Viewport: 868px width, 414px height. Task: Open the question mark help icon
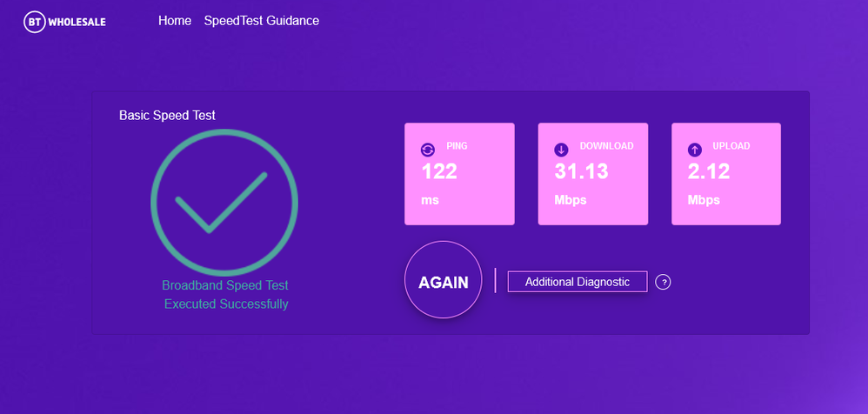(663, 282)
